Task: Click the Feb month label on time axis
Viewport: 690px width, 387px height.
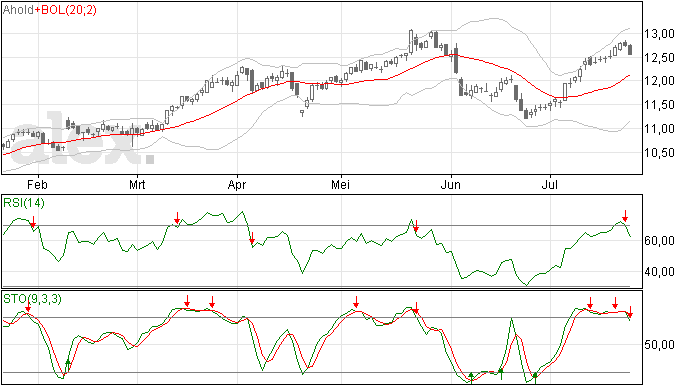Action: coord(37,184)
